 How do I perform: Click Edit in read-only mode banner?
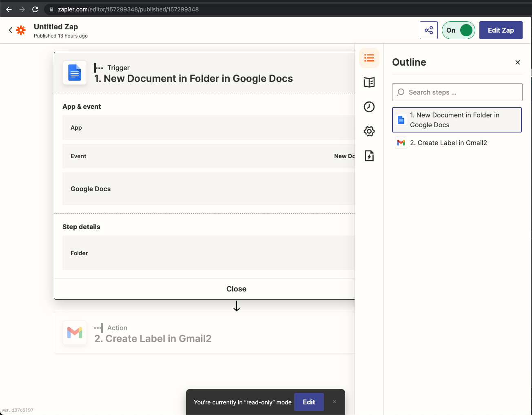click(309, 402)
